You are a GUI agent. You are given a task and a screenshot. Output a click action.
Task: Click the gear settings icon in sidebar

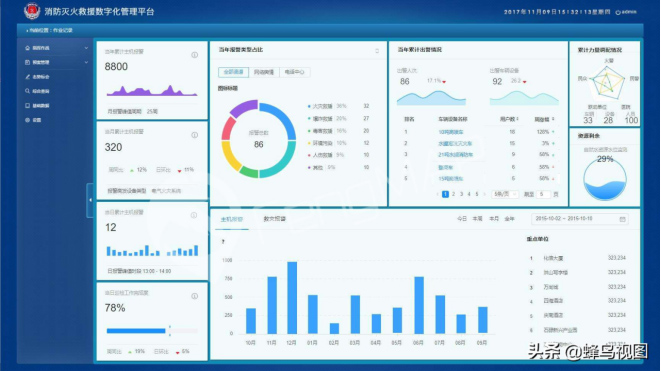coord(27,120)
